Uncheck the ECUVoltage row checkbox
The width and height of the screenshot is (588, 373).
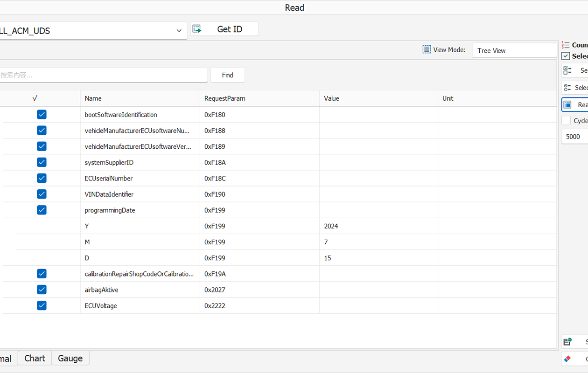(42, 306)
